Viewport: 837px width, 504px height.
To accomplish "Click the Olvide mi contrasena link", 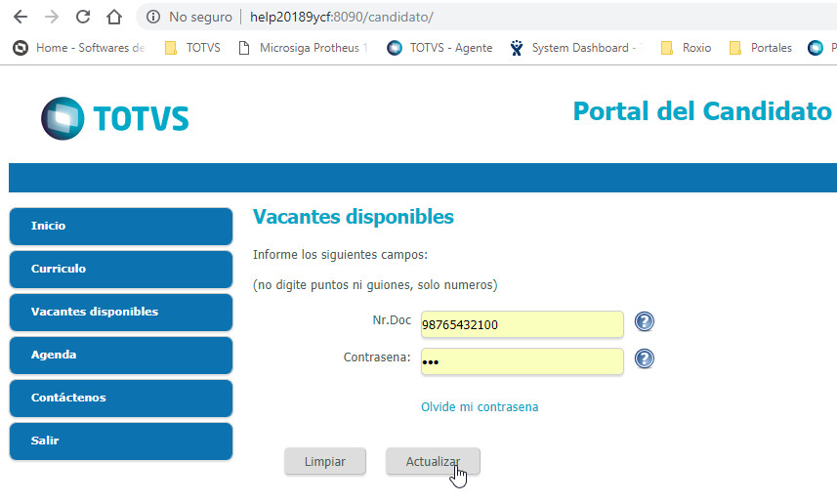I will tap(480, 407).
